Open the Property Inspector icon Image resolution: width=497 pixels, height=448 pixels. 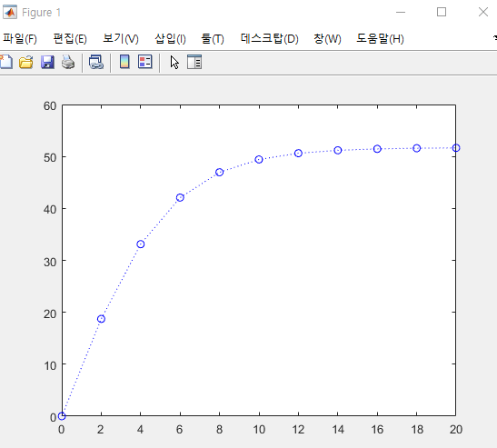click(x=194, y=62)
